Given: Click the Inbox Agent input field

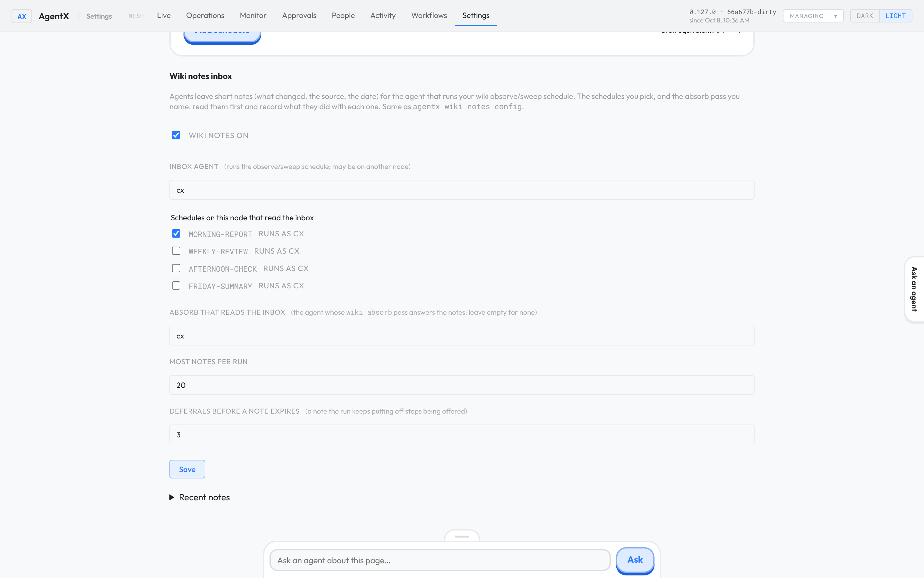Looking at the screenshot, I should (x=462, y=190).
